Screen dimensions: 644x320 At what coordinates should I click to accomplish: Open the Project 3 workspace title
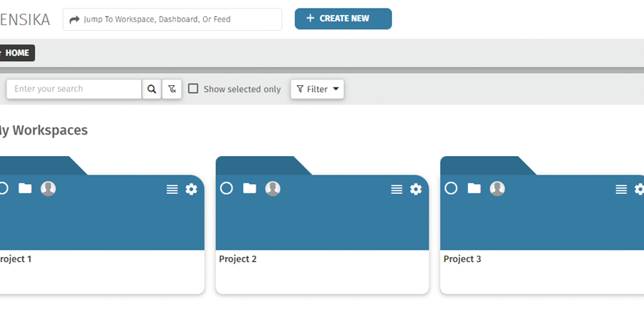click(462, 259)
